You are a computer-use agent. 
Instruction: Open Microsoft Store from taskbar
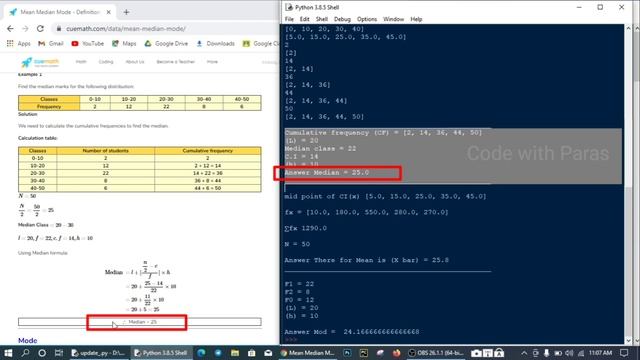tap(251, 353)
